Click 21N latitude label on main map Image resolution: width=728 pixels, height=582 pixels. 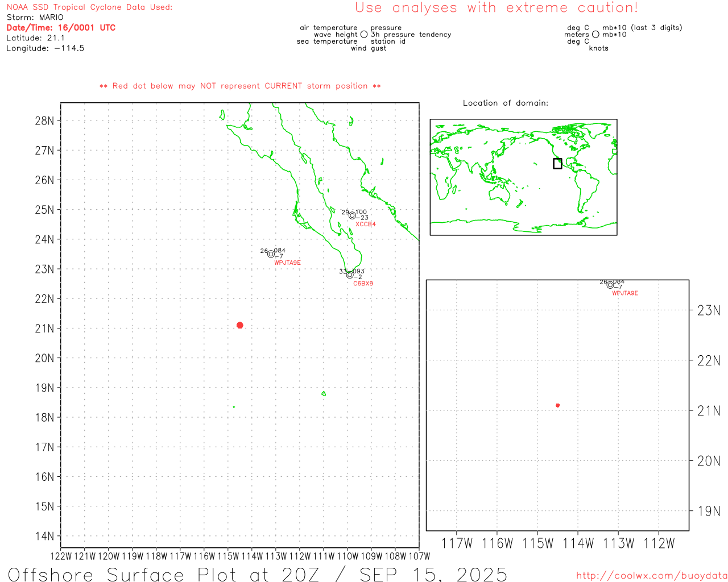pyautogui.click(x=44, y=329)
